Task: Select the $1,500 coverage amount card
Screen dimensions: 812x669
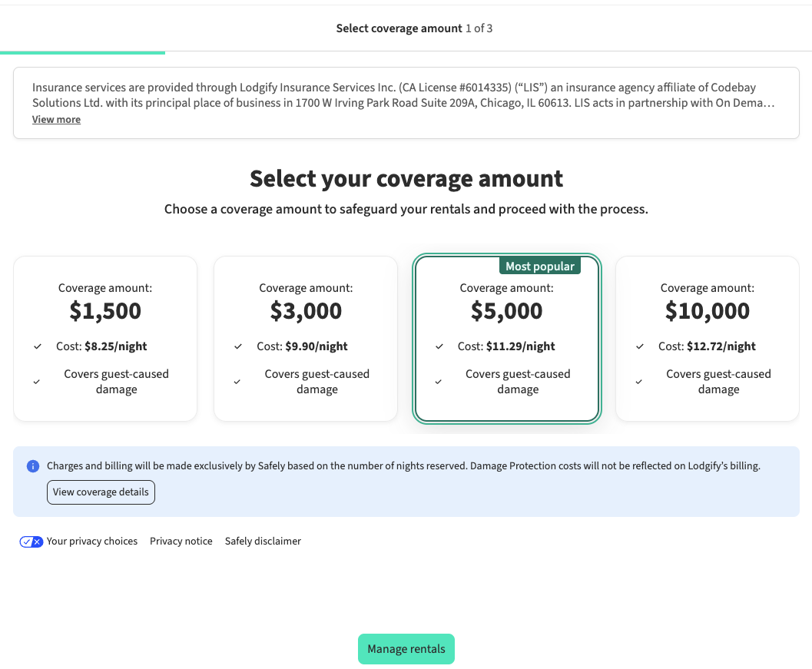Action: click(105, 339)
